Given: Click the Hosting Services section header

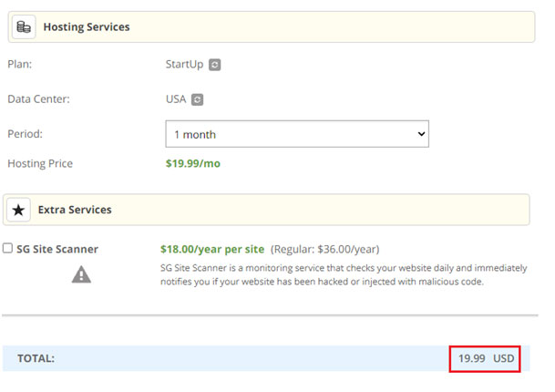Looking at the screenshot, I should [272, 27].
